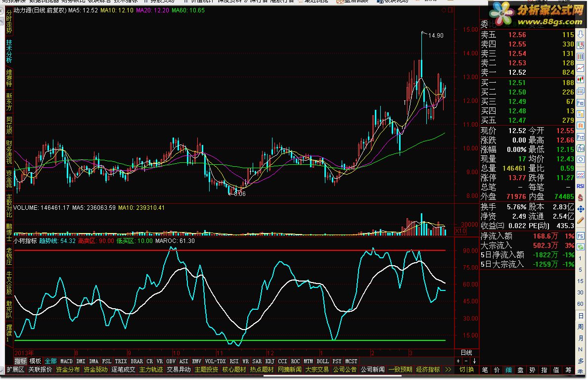588x380 pixels.
Task: Select the blue RSI icon
Action: [x=581, y=186]
